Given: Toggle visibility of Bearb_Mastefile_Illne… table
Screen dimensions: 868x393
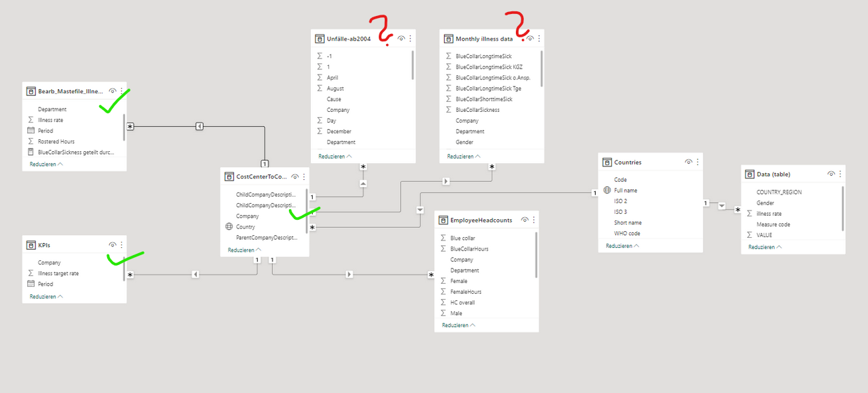Looking at the screenshot, I should pyautogui.click(x=112, y=91).
